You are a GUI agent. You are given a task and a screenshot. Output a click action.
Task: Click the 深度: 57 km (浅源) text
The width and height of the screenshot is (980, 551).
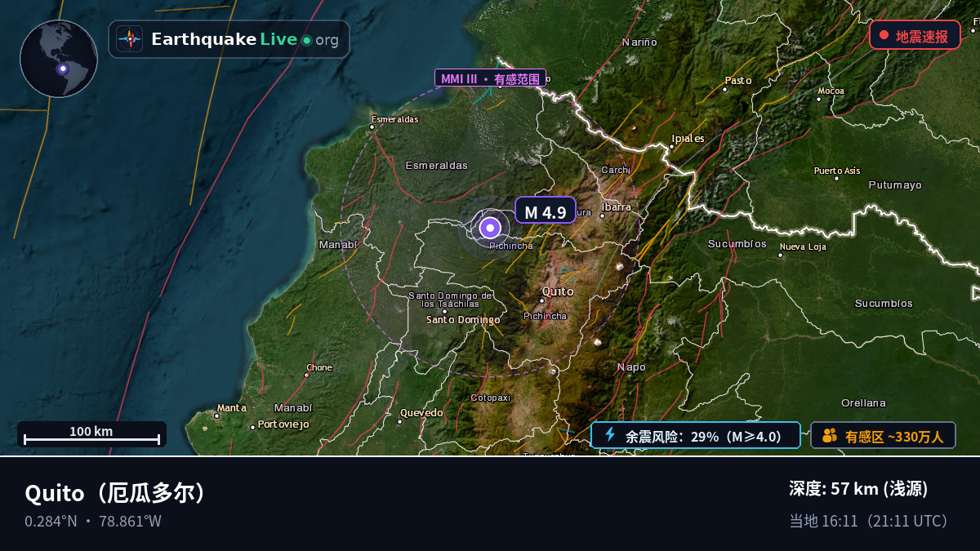coord(858,489)
